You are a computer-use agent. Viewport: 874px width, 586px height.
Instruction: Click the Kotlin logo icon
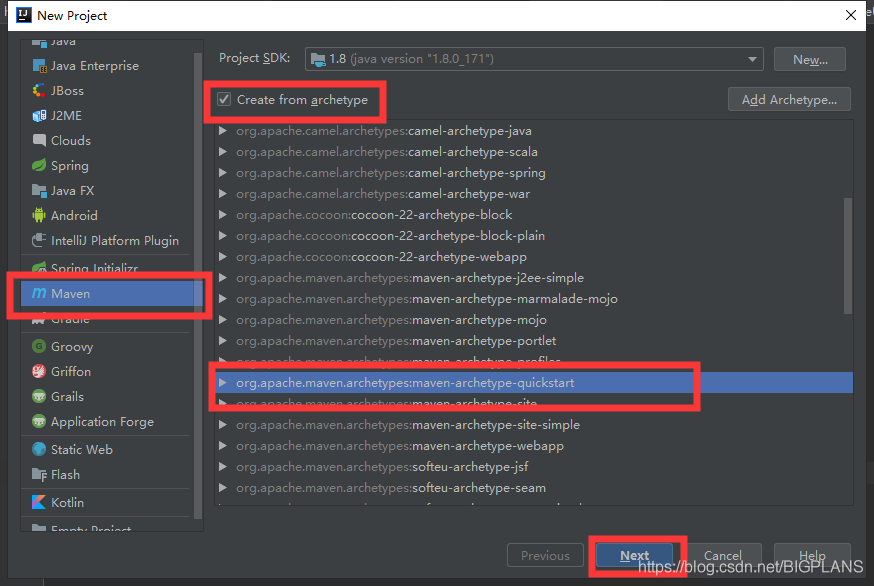click(x=39, y=502)
